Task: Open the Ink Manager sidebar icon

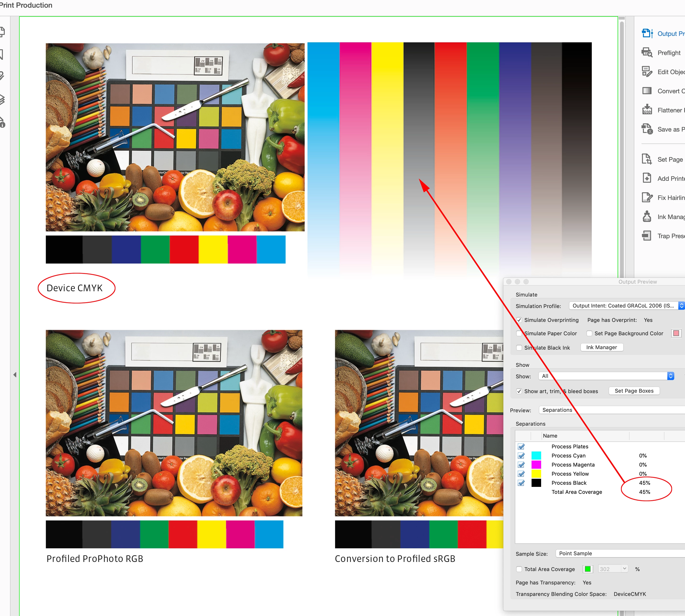Action: [647, 217]
